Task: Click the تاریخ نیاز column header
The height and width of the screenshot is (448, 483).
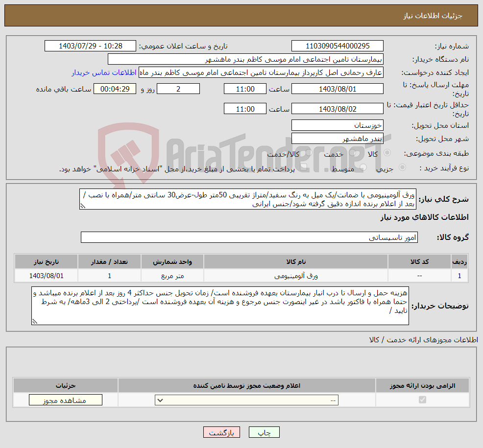Action: click(x=46, y=262)
